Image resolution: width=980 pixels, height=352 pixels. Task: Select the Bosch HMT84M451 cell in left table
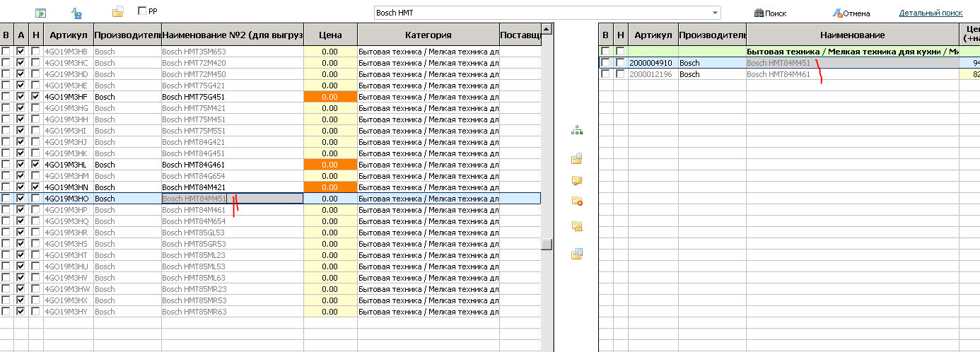[x=233, y=199]
